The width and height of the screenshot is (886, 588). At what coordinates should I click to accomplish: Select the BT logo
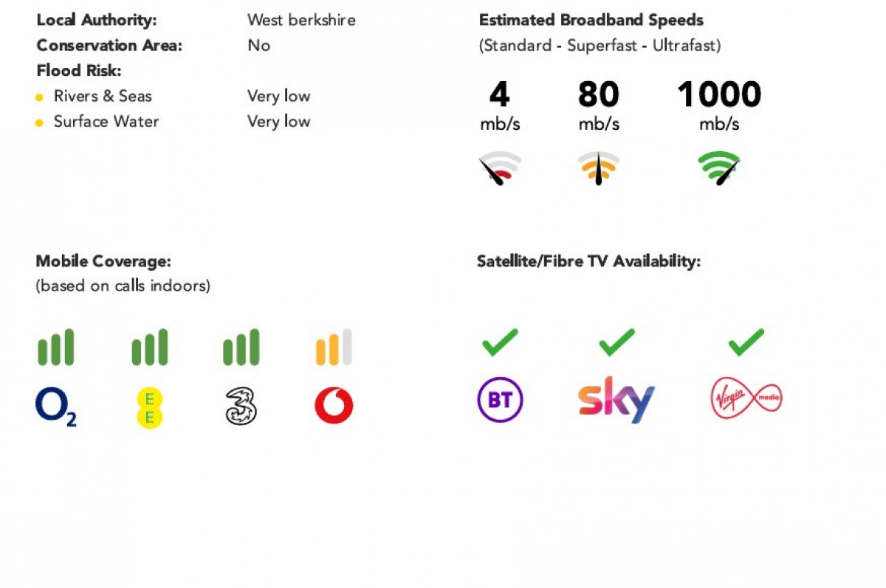(x=500, y=400)
